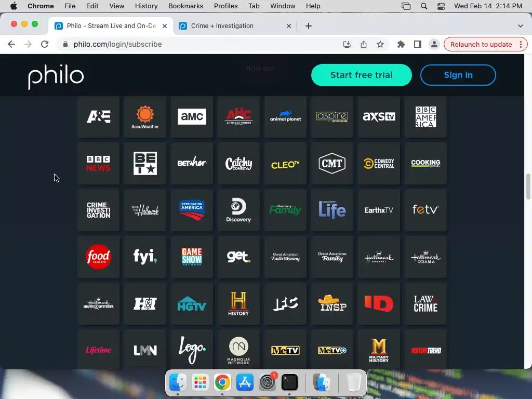Open the Food Network channel tile

point(98,257)
